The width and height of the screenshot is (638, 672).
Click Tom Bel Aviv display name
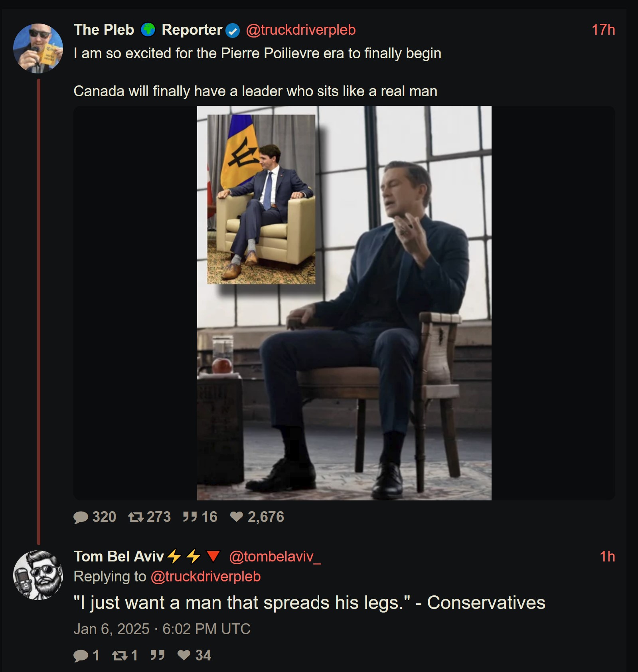[119, 556]
